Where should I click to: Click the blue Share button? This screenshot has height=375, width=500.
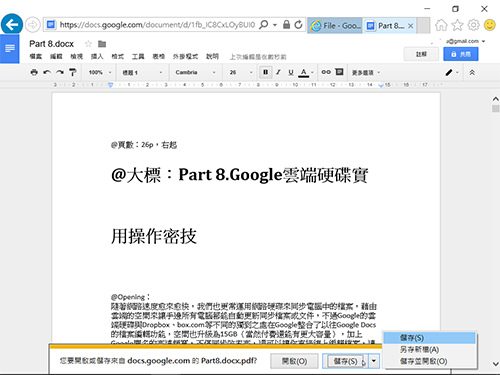click(461, 54)
